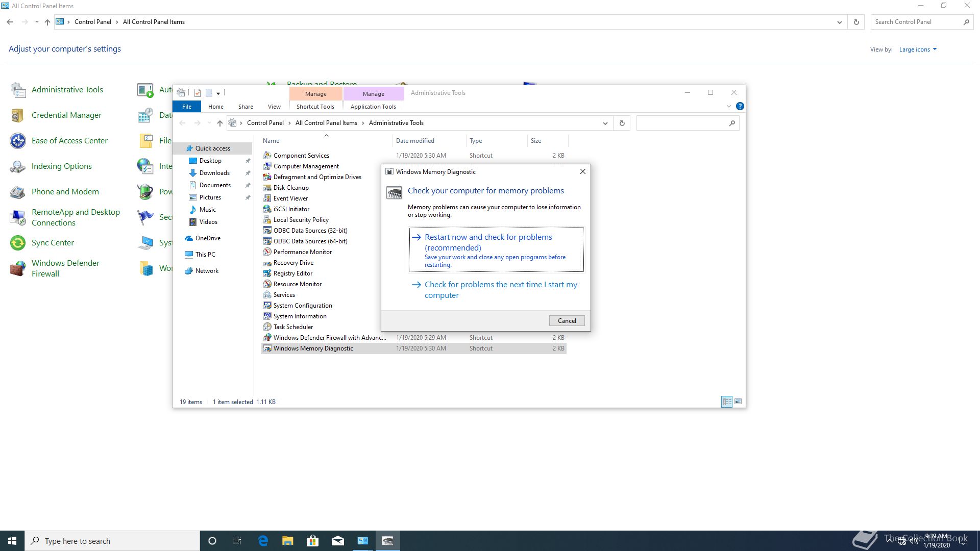Sort by Date modified column header
This screenshot has width=980, height=551.
429,141
